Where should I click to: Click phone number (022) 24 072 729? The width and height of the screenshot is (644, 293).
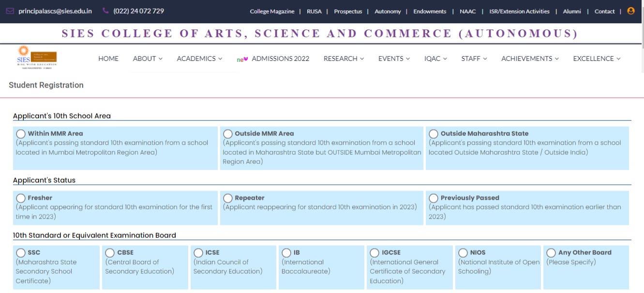138,11
